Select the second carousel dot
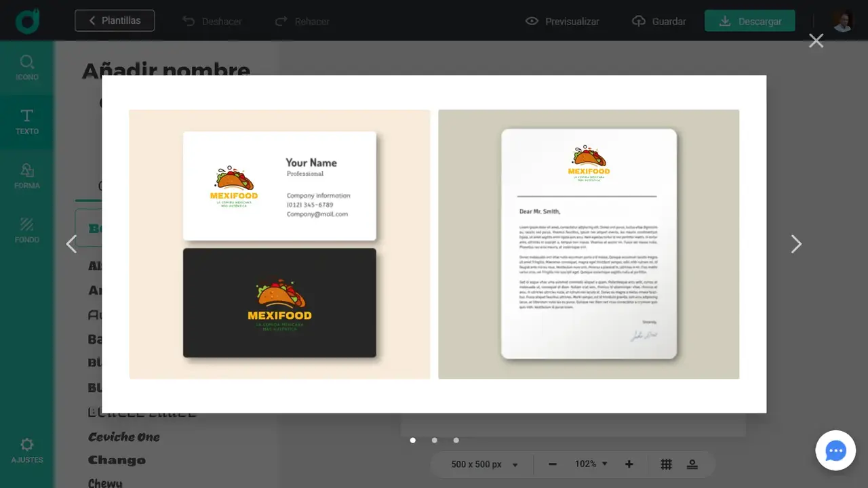Image resolution: width=868 pixels, height=488 pixels. coord(434,441)
